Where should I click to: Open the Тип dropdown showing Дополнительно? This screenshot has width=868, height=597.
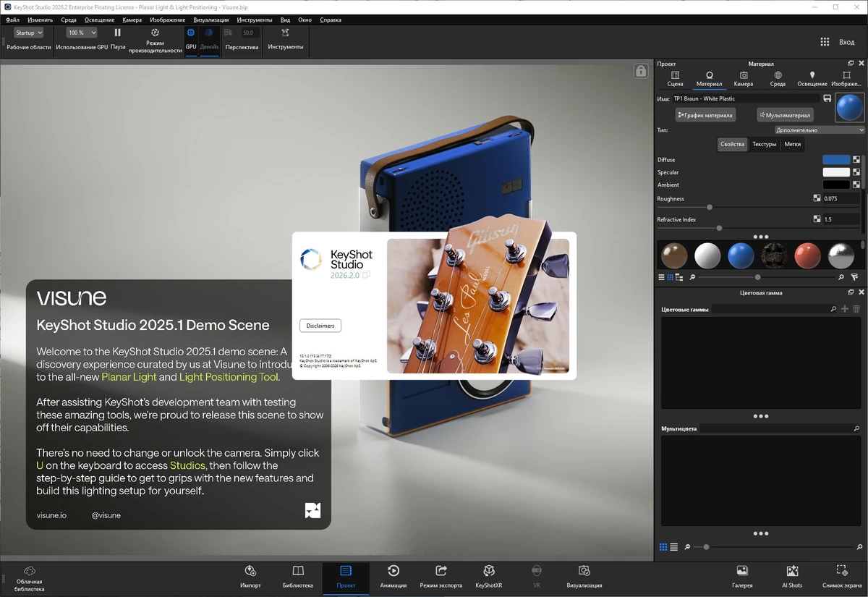click(820, 130)
